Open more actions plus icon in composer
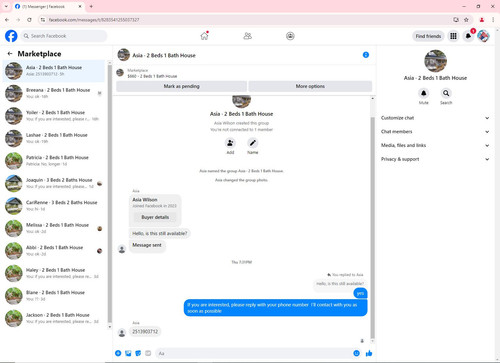500x363 pixels. point(118,353)
